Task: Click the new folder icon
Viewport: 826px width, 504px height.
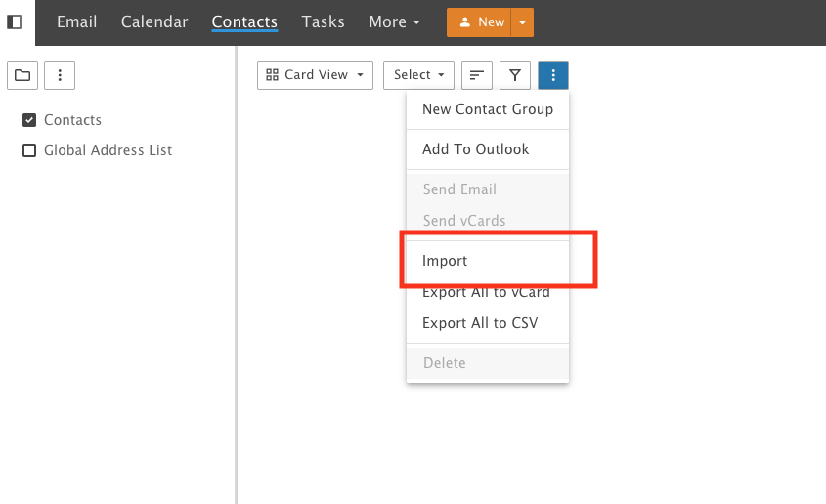Action: click(22, 75)
